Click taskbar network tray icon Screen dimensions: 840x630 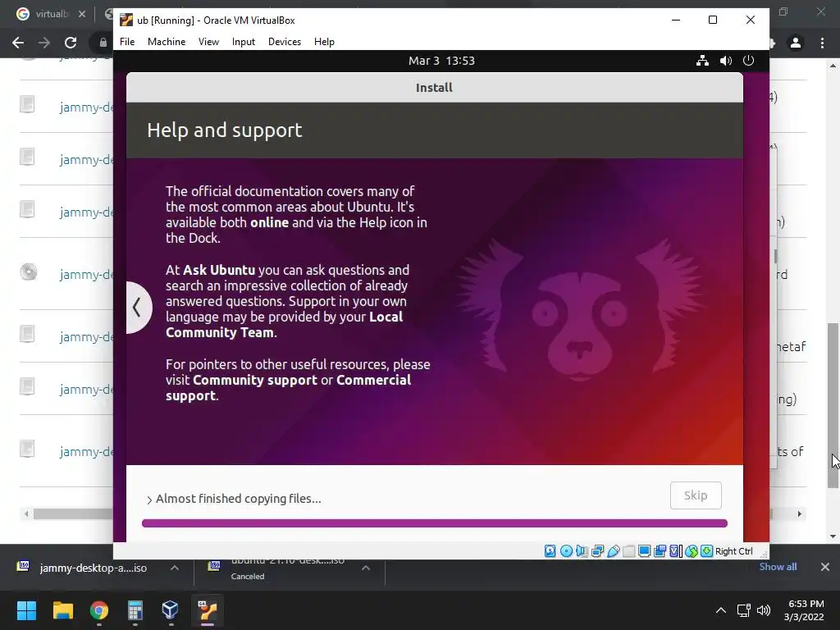click(x=743, y=610)
